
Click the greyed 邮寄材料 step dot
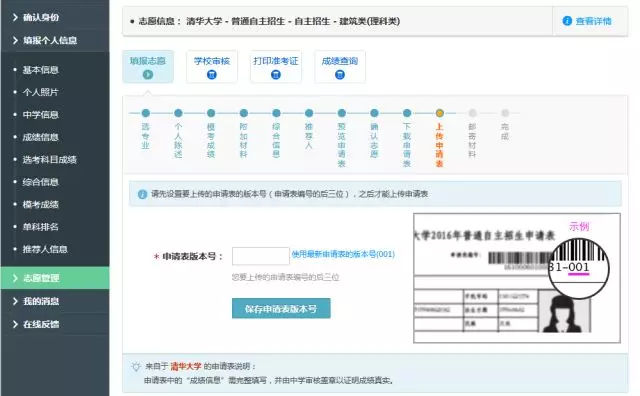coord(472,113)
